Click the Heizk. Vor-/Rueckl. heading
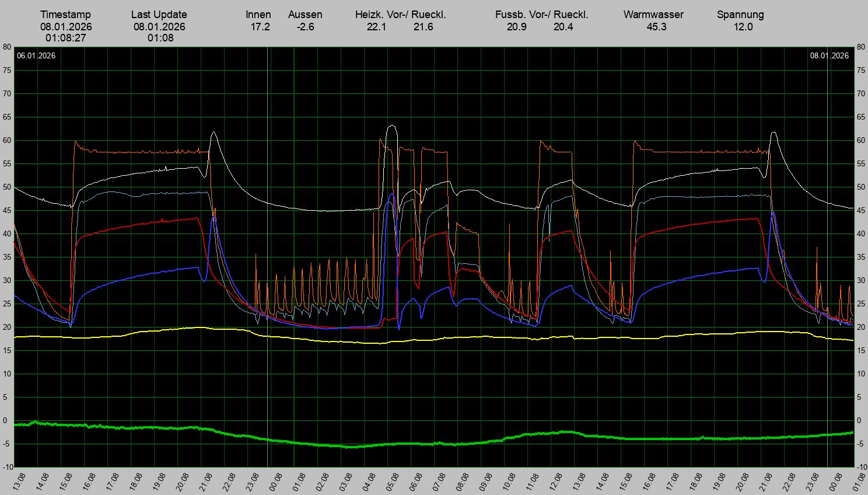 coord(400,15)
